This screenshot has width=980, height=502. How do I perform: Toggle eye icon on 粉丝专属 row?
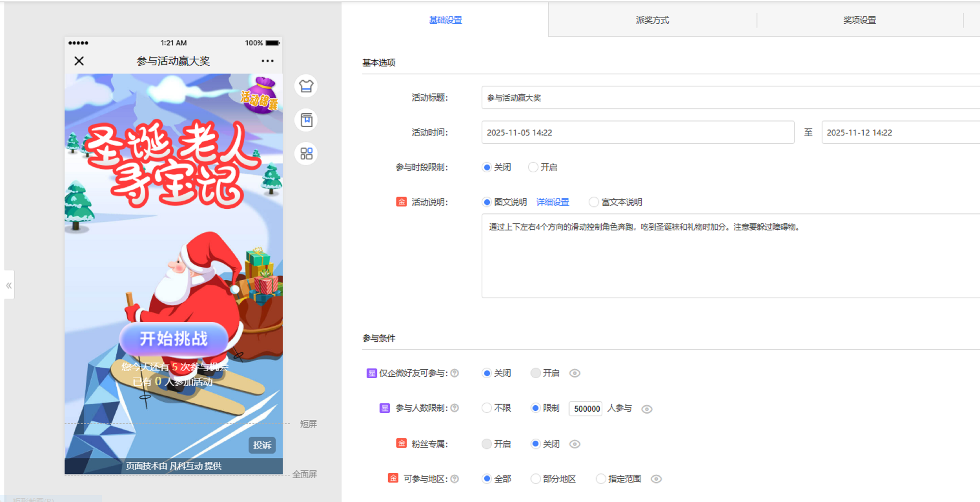(x=574, y=444)
